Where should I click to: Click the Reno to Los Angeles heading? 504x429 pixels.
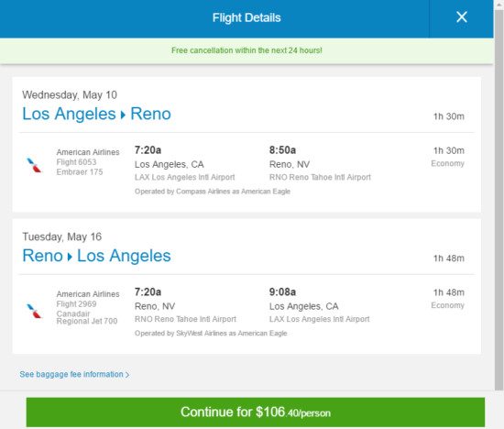(x=96, y=256)
